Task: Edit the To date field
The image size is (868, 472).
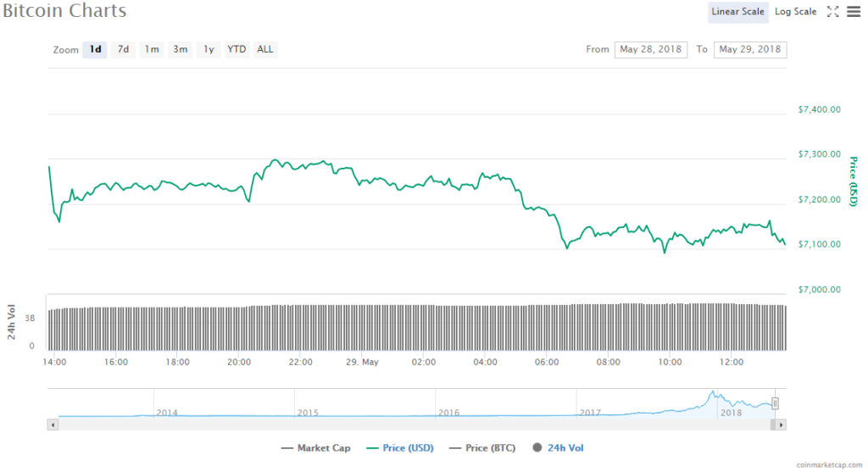Action: [750, 49]
